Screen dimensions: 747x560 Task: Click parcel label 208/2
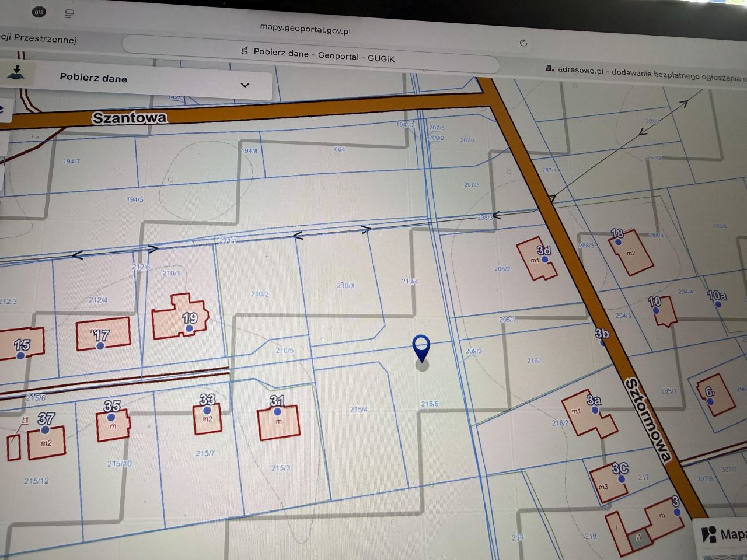tap(502, 269)
